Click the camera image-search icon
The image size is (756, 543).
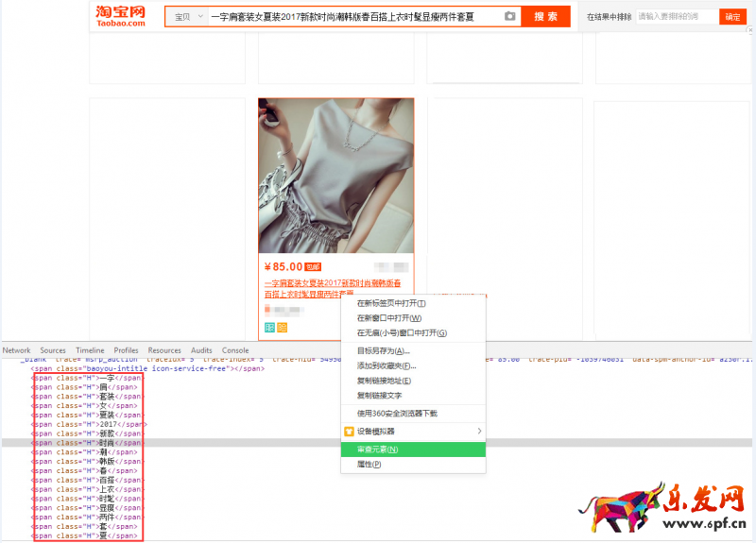pyautogui.click(x=510, y=16)
